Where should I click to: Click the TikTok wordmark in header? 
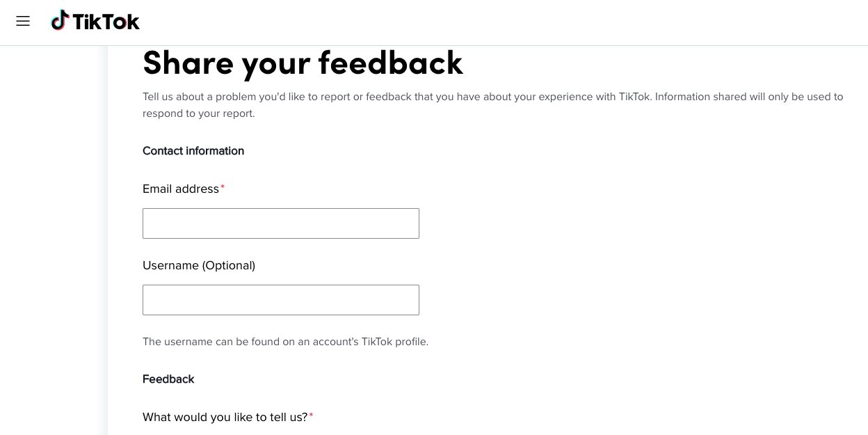pyautogui.click(x=106, y=22)
